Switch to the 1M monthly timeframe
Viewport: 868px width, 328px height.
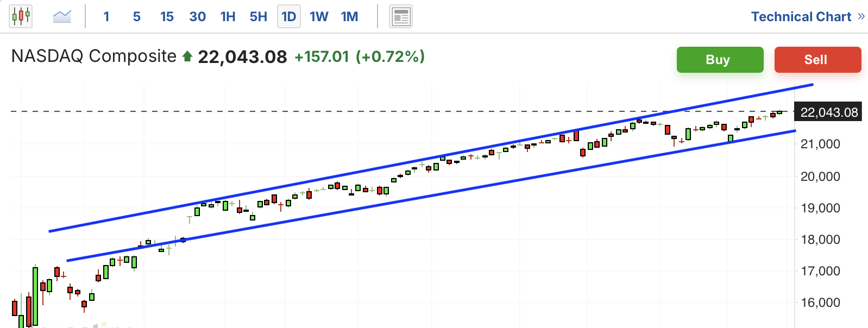click(x=350, y=17)
